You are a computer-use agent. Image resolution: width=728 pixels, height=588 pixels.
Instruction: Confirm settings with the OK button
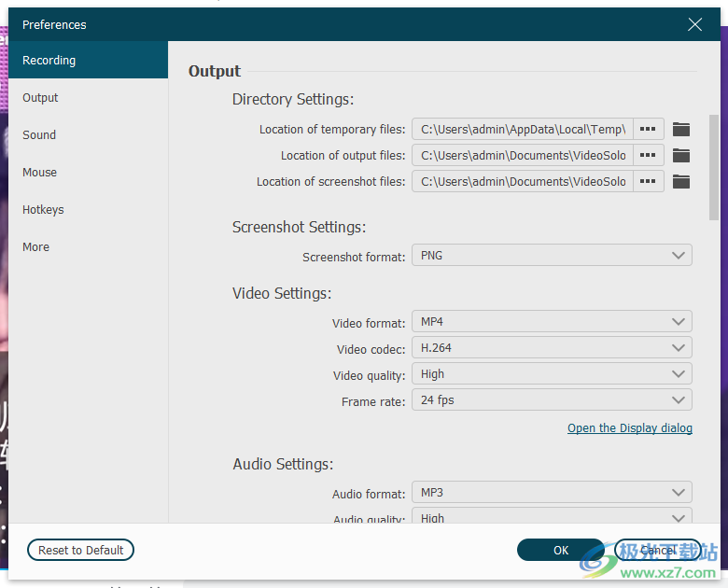click(x=561, y=550)
